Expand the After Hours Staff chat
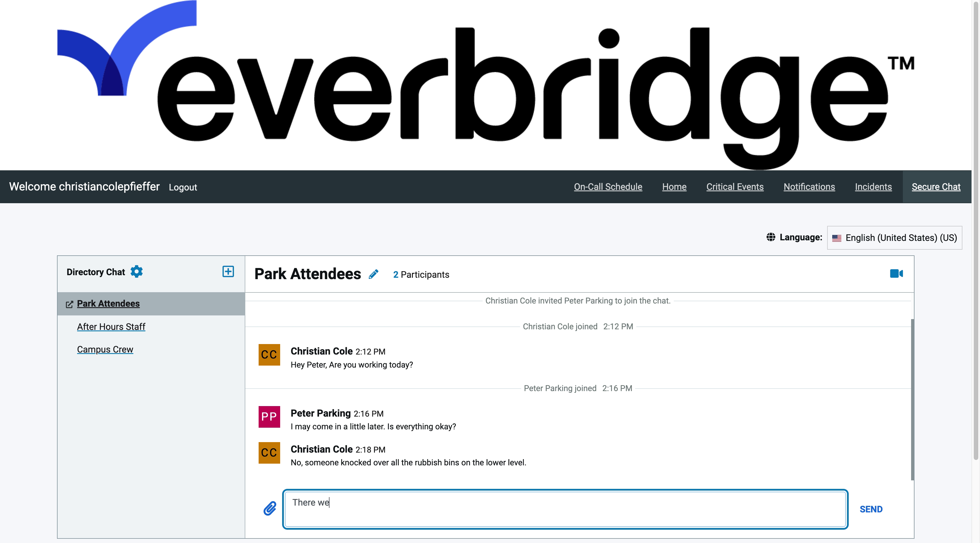The width and height of the screenshot is (980, 543). [112, 326]
